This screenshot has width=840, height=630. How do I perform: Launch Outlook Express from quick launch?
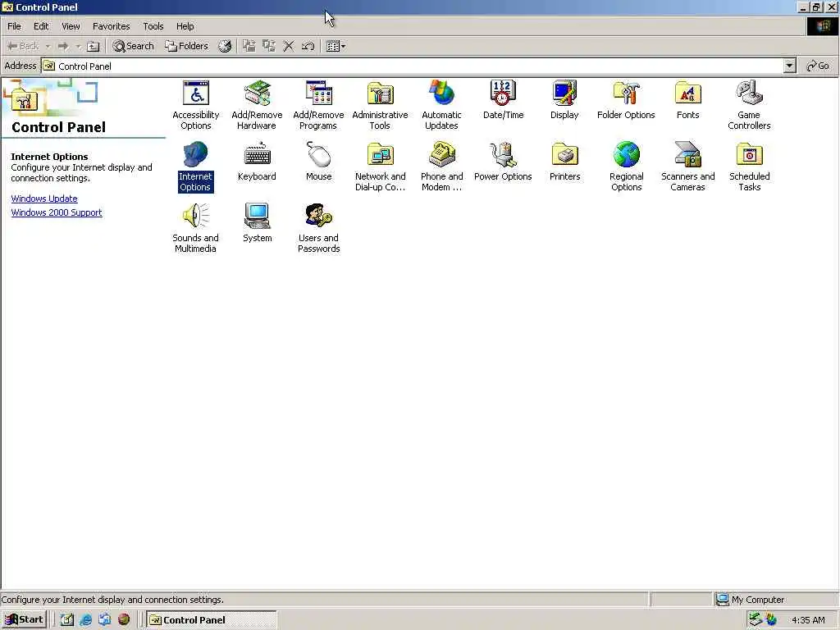104,620
